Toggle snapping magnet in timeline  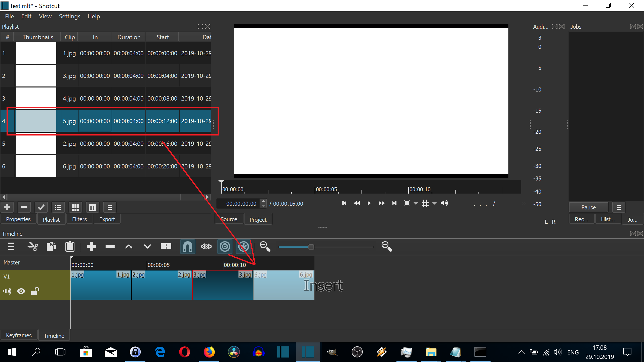(x=187, y=246)
